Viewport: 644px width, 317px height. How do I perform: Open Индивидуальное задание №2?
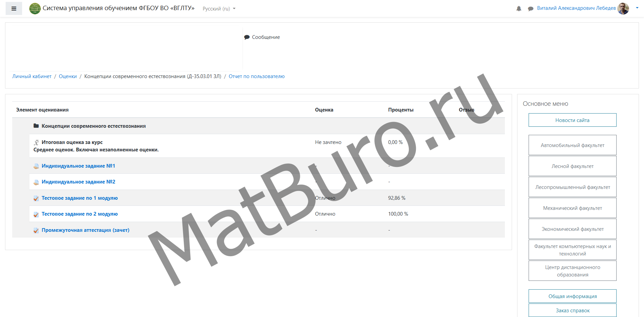pos(78,182)
